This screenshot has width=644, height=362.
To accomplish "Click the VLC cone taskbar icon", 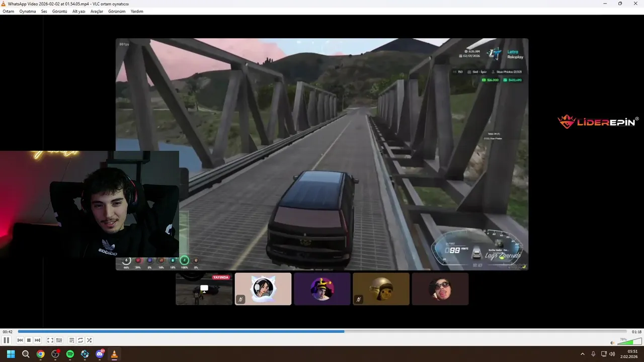I will [114, 354].
